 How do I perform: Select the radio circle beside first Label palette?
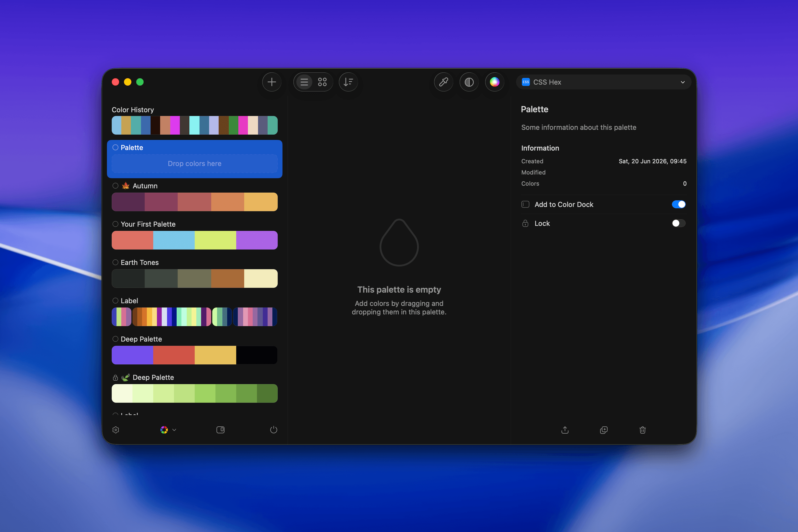point(115,301)
